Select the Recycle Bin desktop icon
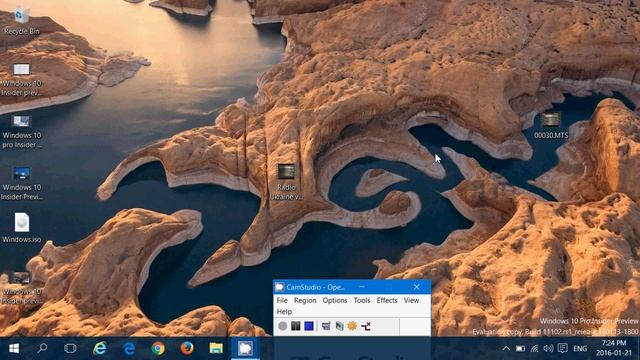This screenshot has width=640, height=360. pyautogui.click(x=21, y=21)
